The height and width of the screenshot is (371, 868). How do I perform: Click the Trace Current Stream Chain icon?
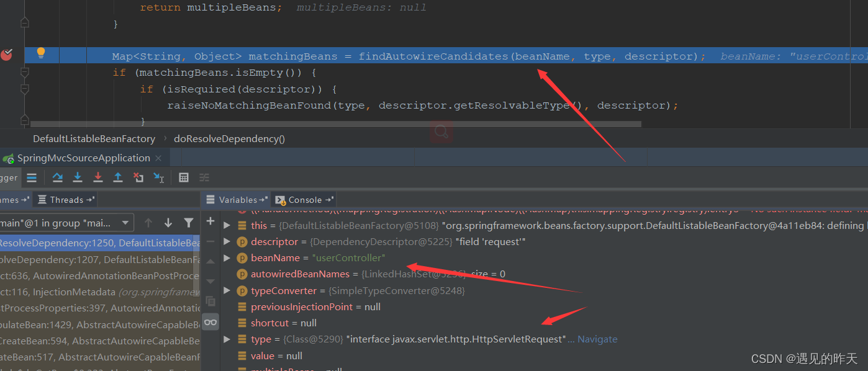tap(204, 177)
